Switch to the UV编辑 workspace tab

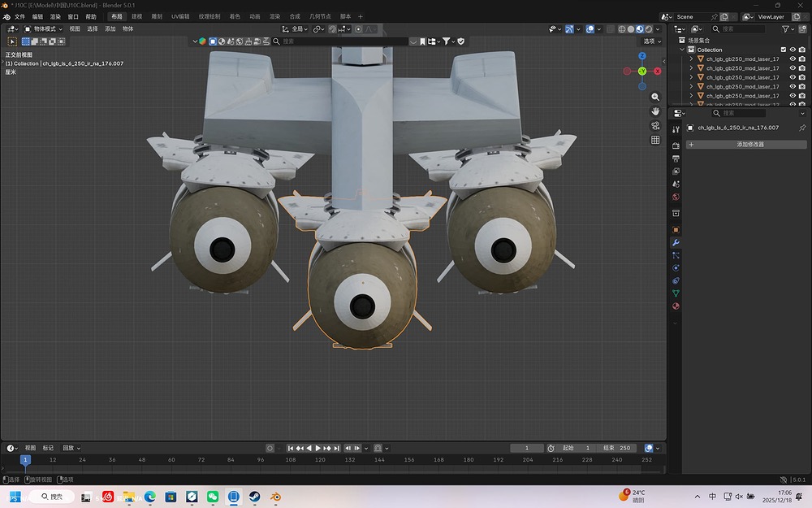pyautogui.click(x=180, y=16)
